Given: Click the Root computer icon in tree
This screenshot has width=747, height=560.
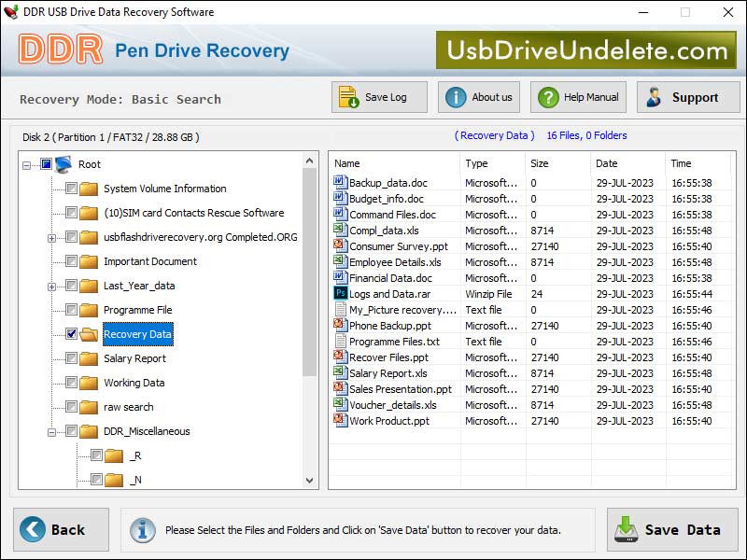Looking at the screenshot, I should point(63,164).
